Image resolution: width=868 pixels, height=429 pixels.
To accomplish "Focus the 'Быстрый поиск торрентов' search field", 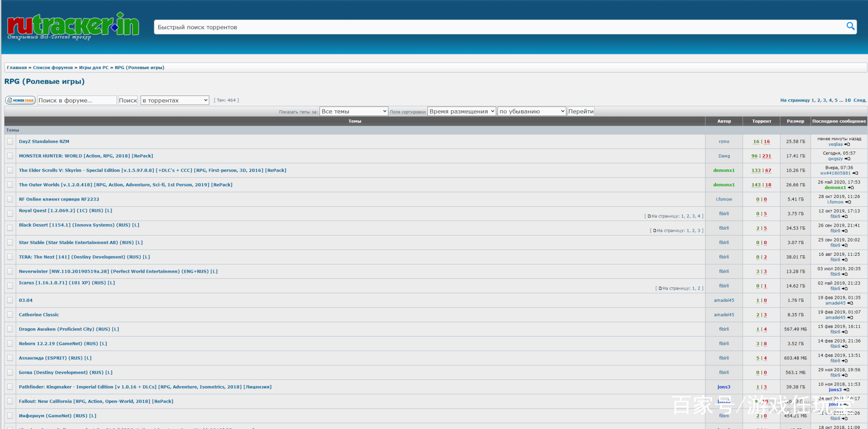I will tap(499, 27).
